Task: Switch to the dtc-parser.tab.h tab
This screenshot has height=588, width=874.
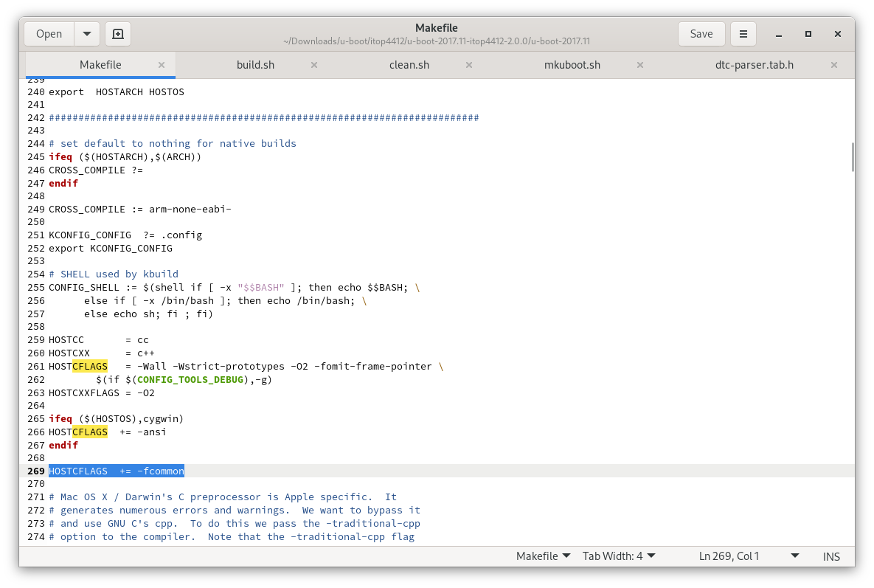Action: (754, 65)
